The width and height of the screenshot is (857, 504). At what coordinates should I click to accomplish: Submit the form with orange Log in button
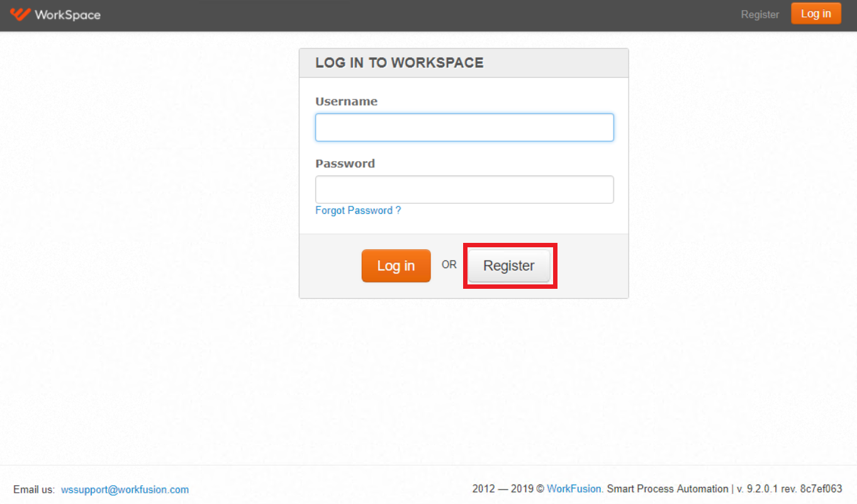pyautogui.click(x=396, y=266)
